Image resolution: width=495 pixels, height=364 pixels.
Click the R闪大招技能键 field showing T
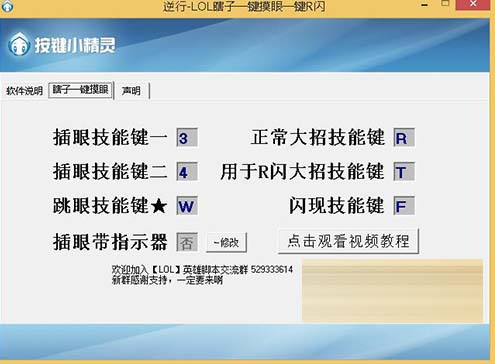404,171
